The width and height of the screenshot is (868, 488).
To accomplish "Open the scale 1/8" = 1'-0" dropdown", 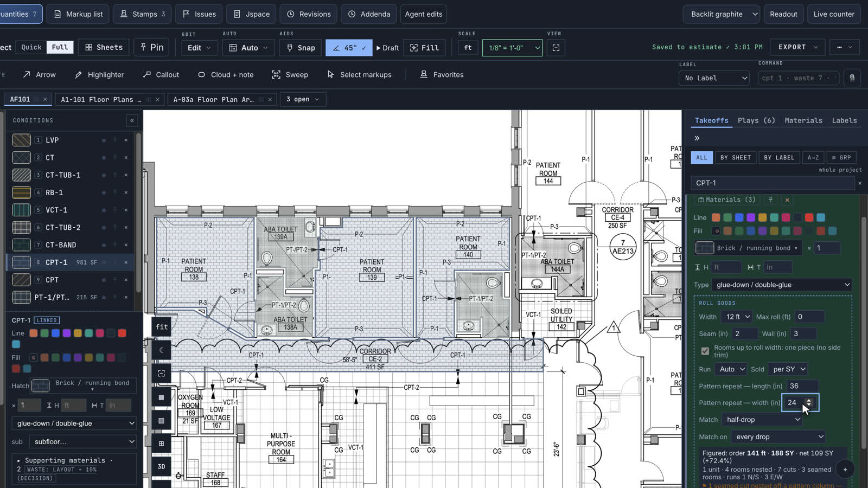I will [x=512, y=48].
